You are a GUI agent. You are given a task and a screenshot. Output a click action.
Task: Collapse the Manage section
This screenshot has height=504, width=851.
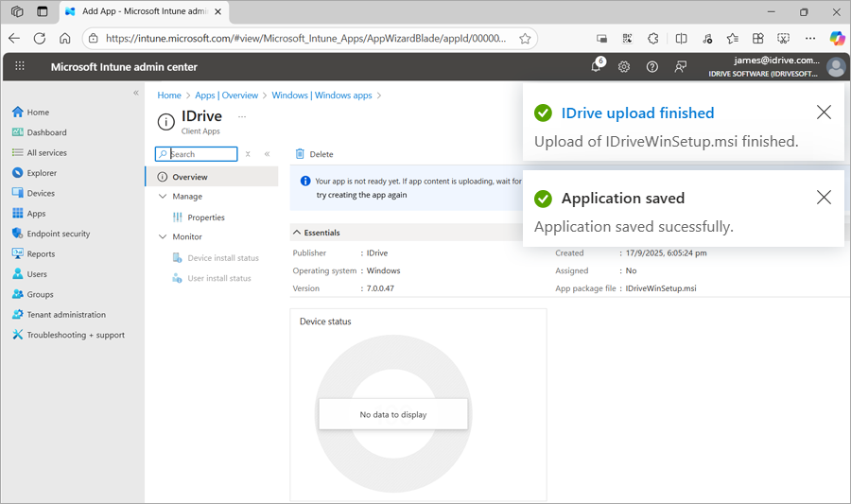(x=162, y=197)
